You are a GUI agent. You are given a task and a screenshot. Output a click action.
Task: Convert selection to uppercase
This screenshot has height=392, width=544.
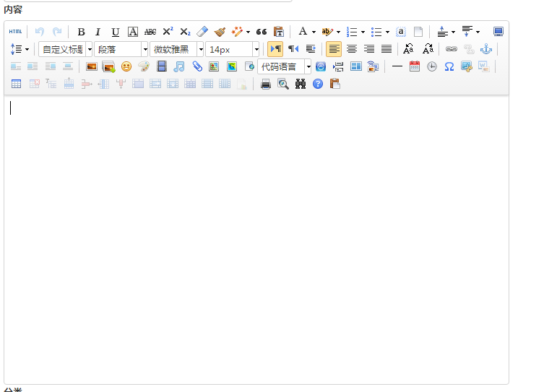click(x=408, y=49)
